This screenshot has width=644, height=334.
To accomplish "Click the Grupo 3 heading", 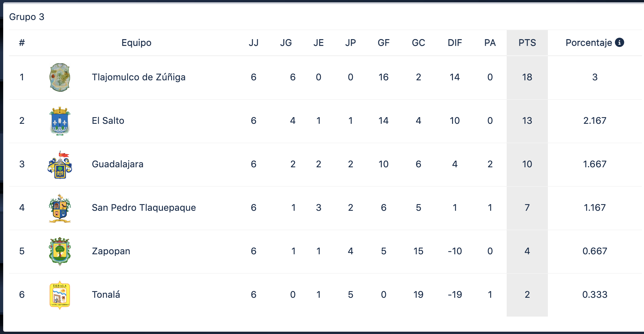I will coord(27,17).
